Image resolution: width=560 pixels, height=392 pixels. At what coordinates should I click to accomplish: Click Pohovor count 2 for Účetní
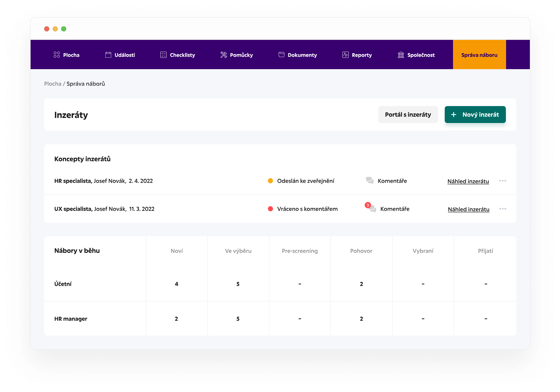click(x=361, y=284)
